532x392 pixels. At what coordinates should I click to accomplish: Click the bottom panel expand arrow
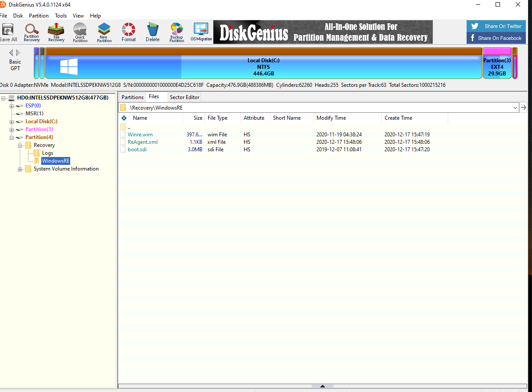pos(323,386)
